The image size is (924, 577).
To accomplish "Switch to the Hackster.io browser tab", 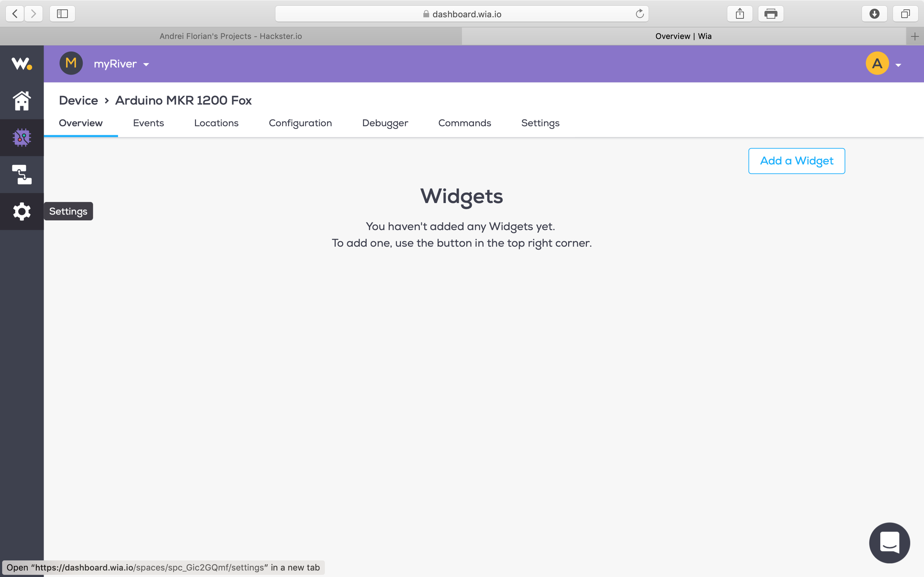I will (231, 36).
